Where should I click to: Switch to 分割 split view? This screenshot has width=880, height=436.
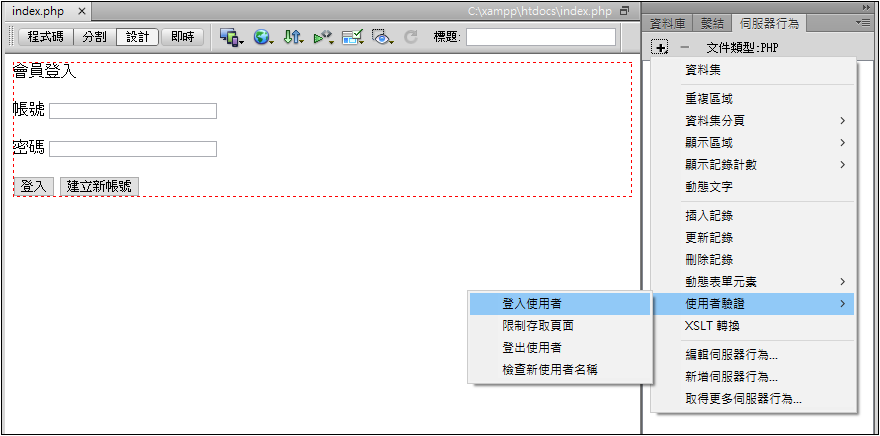94,37
